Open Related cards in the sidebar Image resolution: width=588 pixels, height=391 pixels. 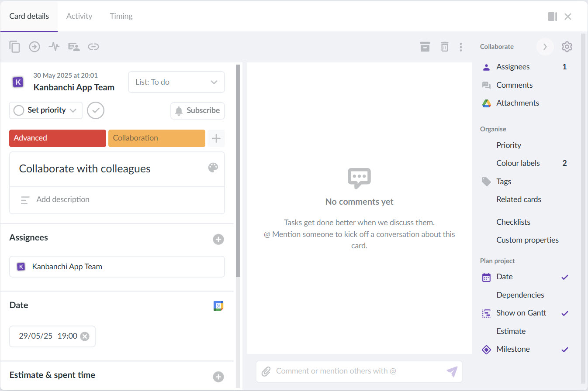[x=519, y=199]
